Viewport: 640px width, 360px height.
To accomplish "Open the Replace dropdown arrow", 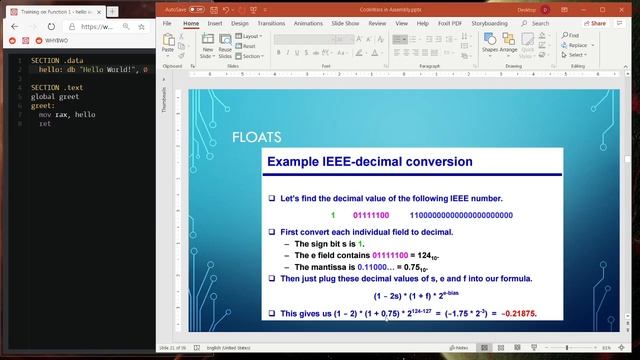I will coord(593,45).
